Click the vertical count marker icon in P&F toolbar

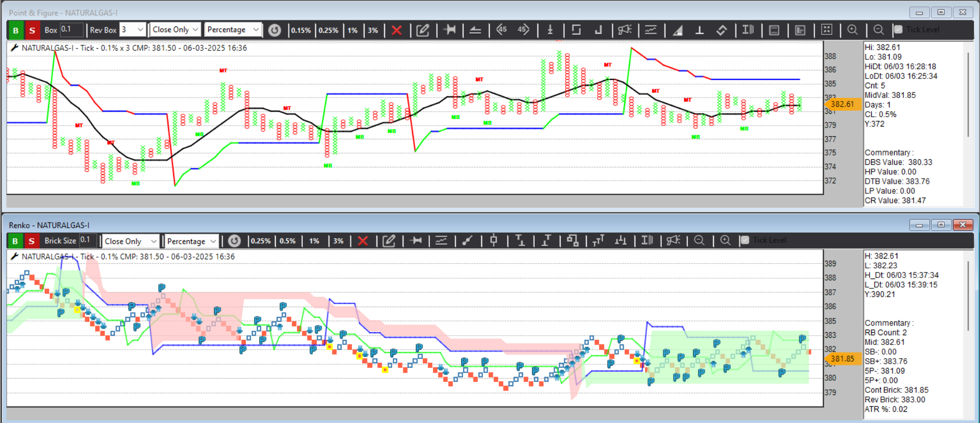[x=550, y=30]
